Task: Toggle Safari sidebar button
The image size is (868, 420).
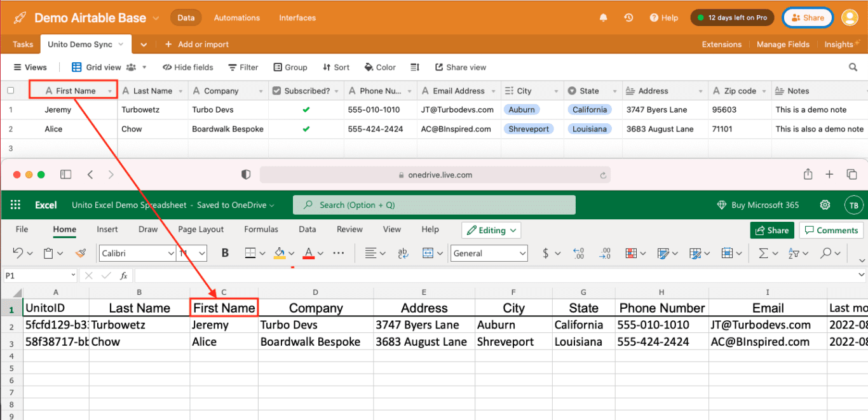Action: pyautogui.click(x=65, y=174)
